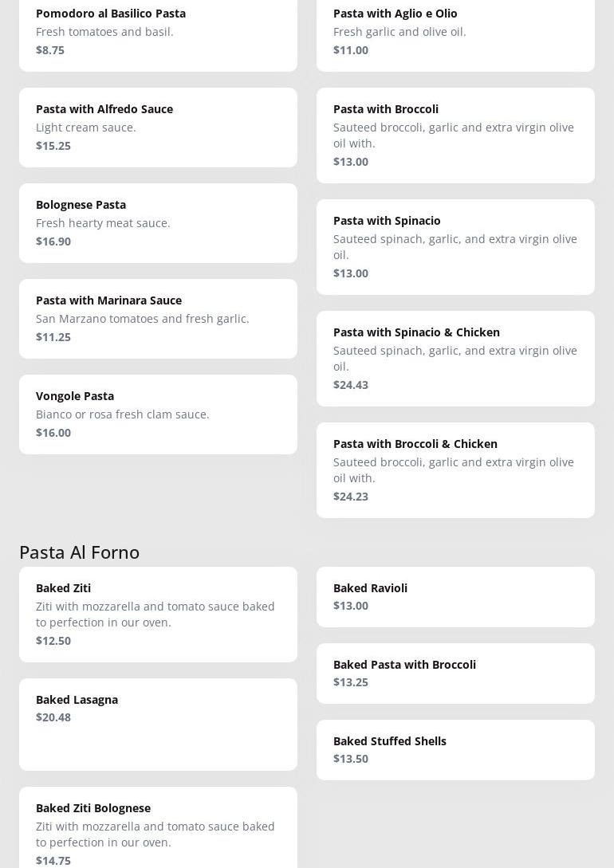Open Pasta with Broccoli & Chicken
614x868 pixels.
coord(455,469)
